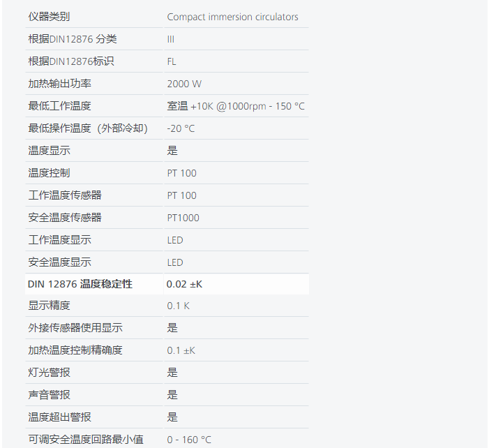Select the Compact immersion circulators value
Image resolution: width=489 pixels, height=448 pixels.
coord(232,17)
